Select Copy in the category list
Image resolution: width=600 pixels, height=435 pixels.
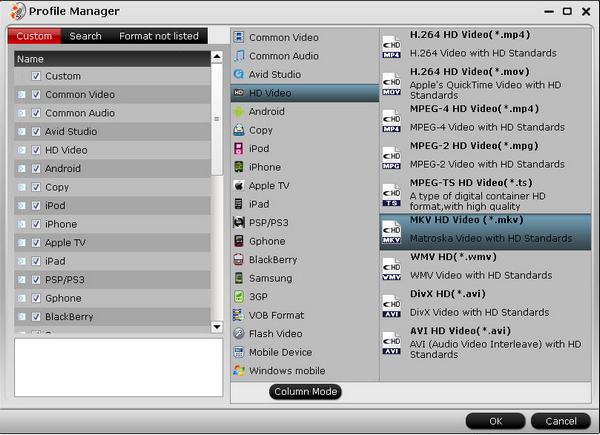305,130
